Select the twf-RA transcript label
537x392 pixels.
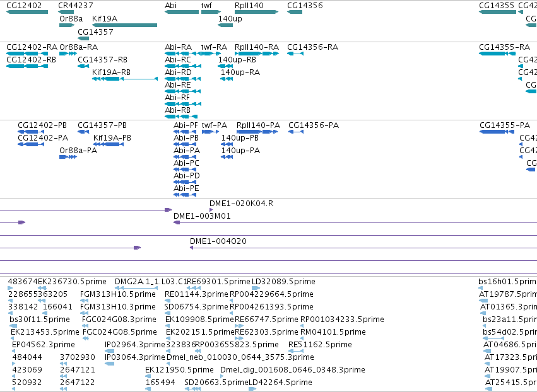(x=214, y=47)
